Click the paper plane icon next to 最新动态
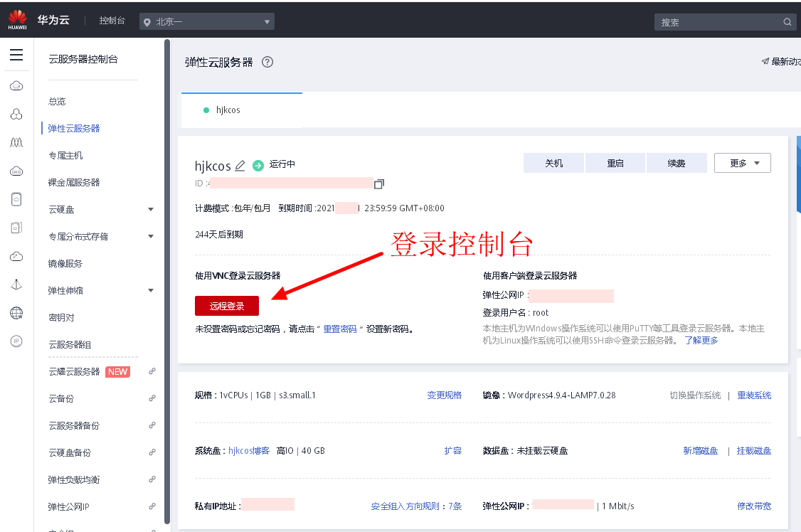801x532 pixels. [x=765, y=61]
